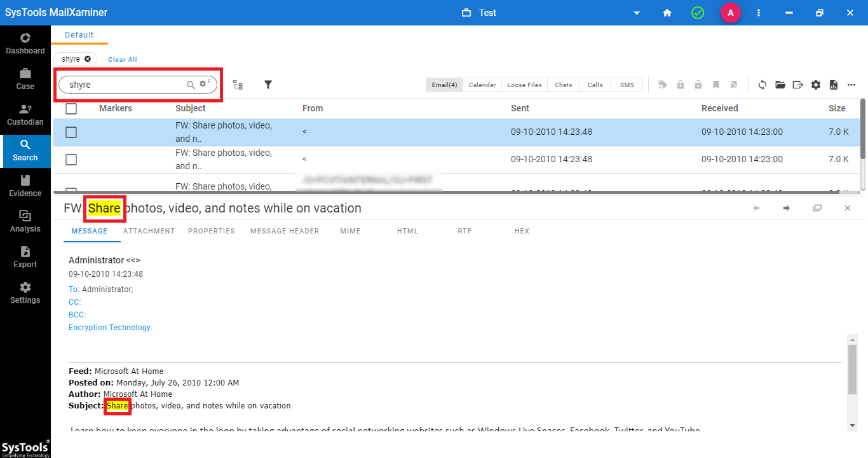Screen dimensions: 868x458
Task: Toggle the select-all checkbox in the header
Action: (x=71, y=109)
